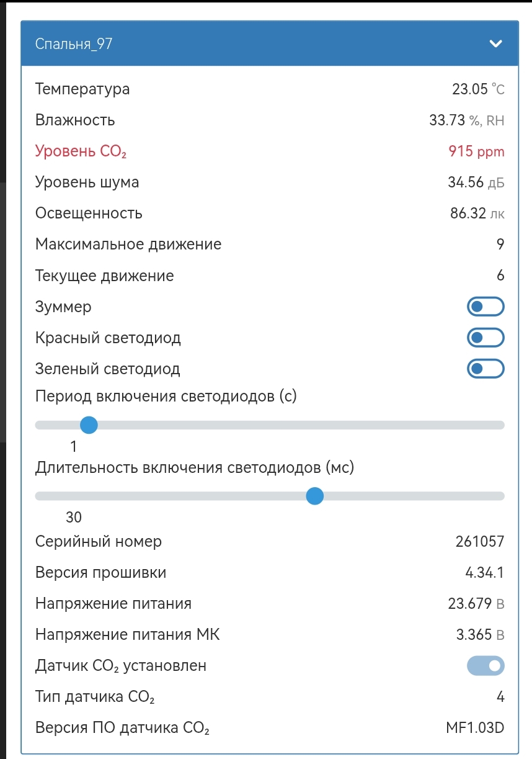
Task: Enable the Красный светодиод switch
Action: tap(485, 338)
